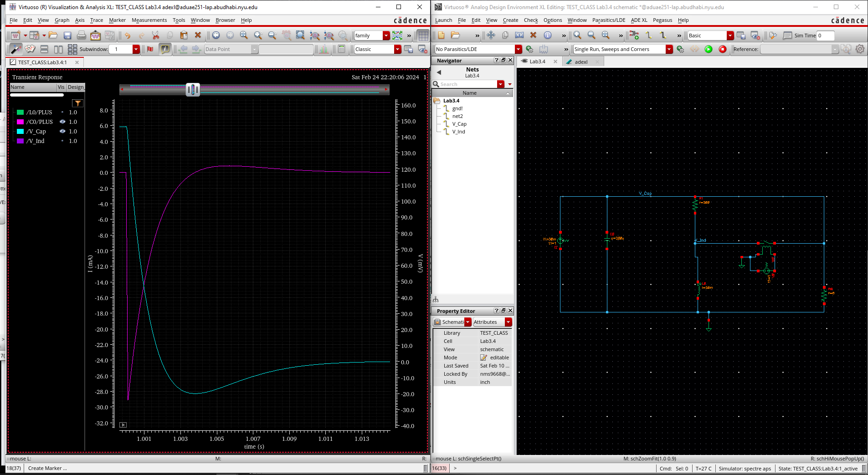Open the family plot mode dropdown
The width and height of the screenshot is (868, 475).
pyautogui.click(x=385, y=35)
